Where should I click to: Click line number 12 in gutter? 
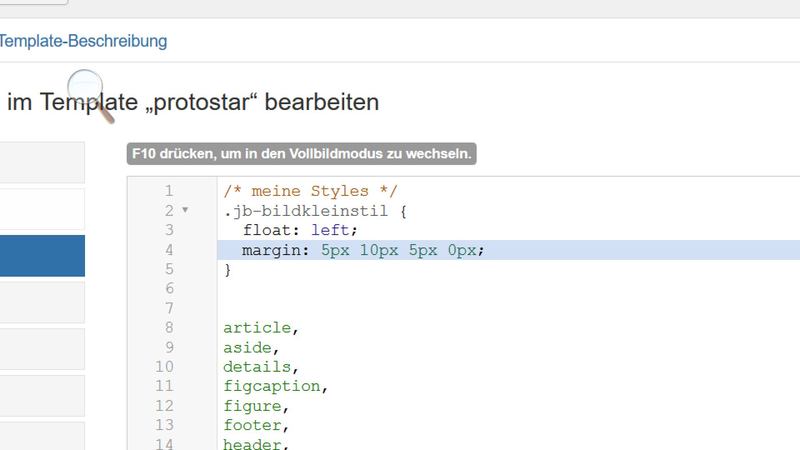[x=164, y=406]
